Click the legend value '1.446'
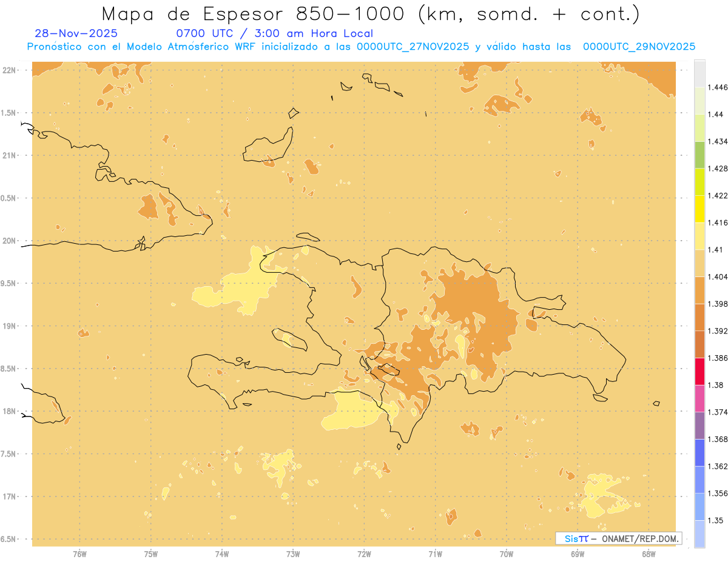Viewport: 728px width, 562px height. point(717,87)
